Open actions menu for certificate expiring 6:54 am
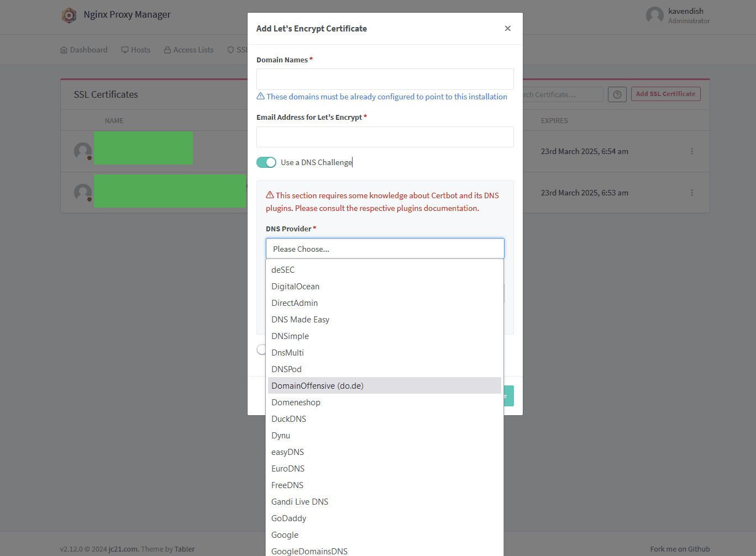This screenshot has width=756, height=556. pos(692,151)
